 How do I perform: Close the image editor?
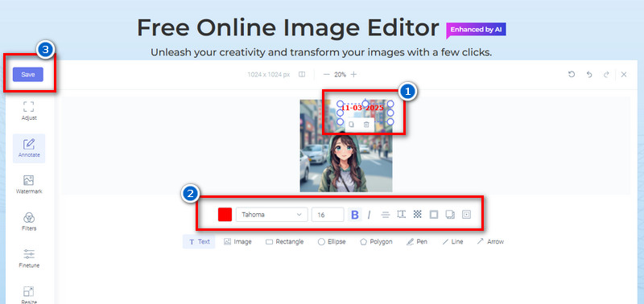[624, 74]
